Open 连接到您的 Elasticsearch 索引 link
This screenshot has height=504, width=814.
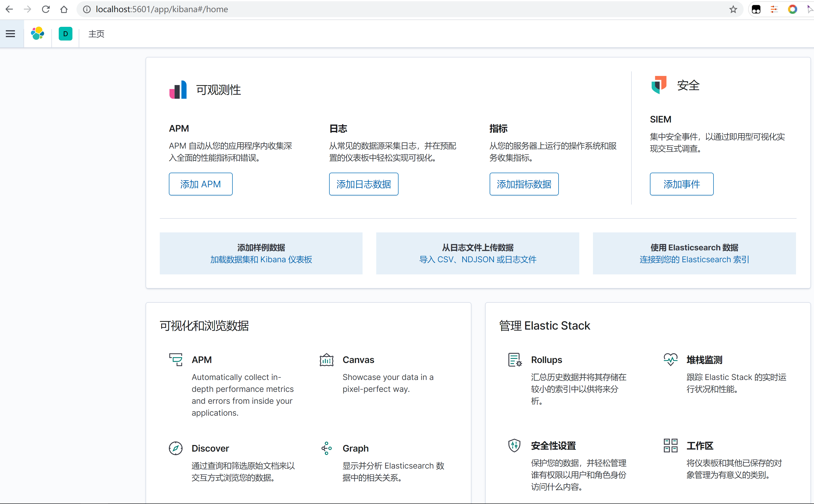694,259
